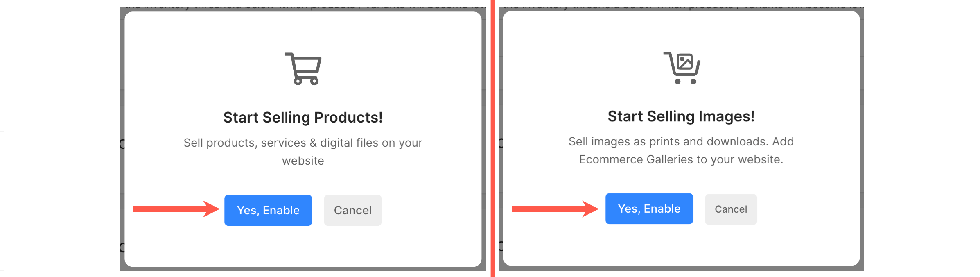Image resolution: width=980 pixels, height=277 pixels.
Task: Select the prints and downloads description text
Action: [x=681, y=150]
